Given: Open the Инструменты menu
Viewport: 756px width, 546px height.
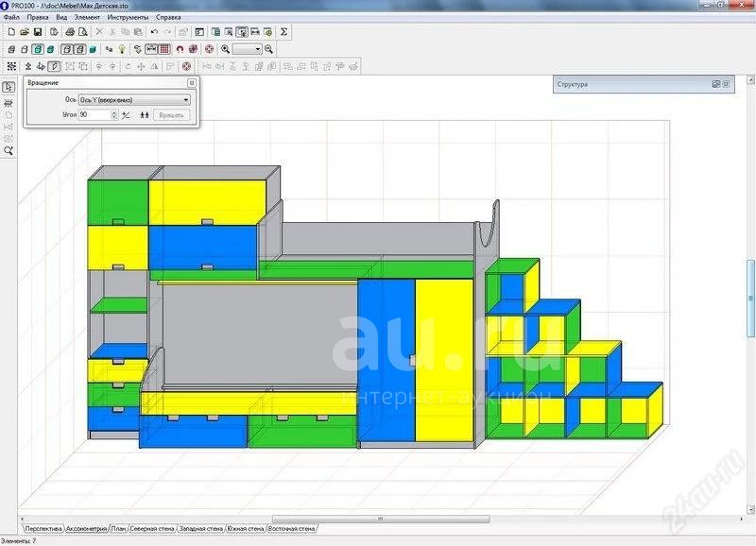Looking at the screenshot, I should coord(128,17).
